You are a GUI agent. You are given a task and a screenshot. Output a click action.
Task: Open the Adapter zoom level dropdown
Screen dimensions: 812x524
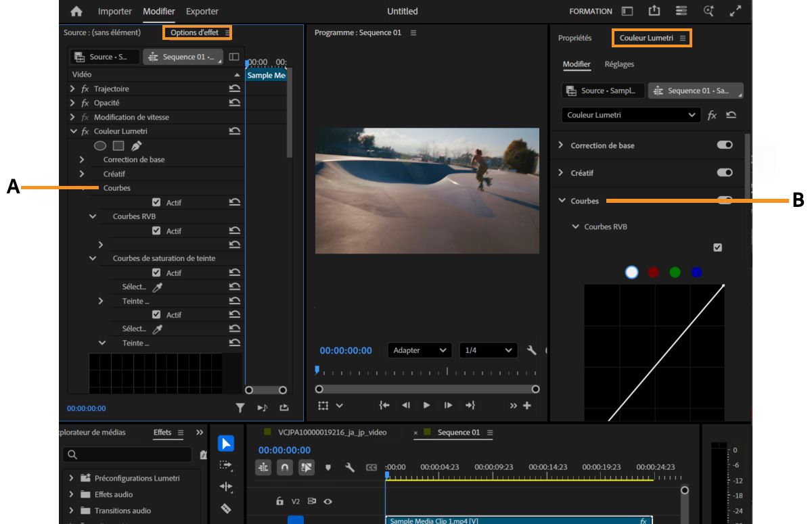coord(420,350)
